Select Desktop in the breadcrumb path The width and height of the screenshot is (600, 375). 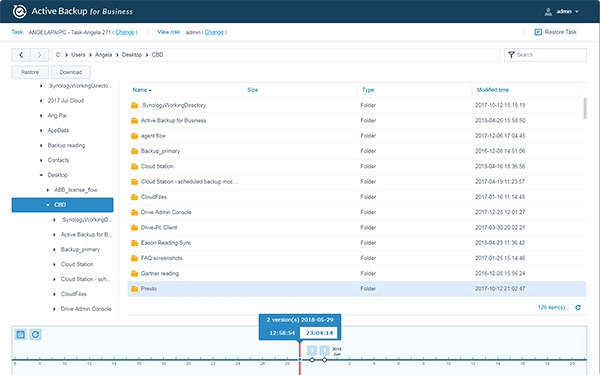pyautogui.click(x=132, y=55)
